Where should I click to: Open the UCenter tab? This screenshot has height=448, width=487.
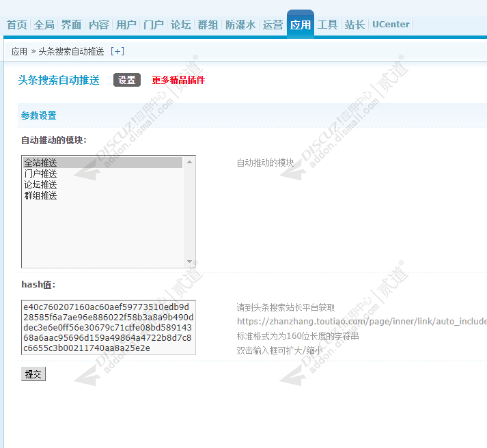point(391,25)
